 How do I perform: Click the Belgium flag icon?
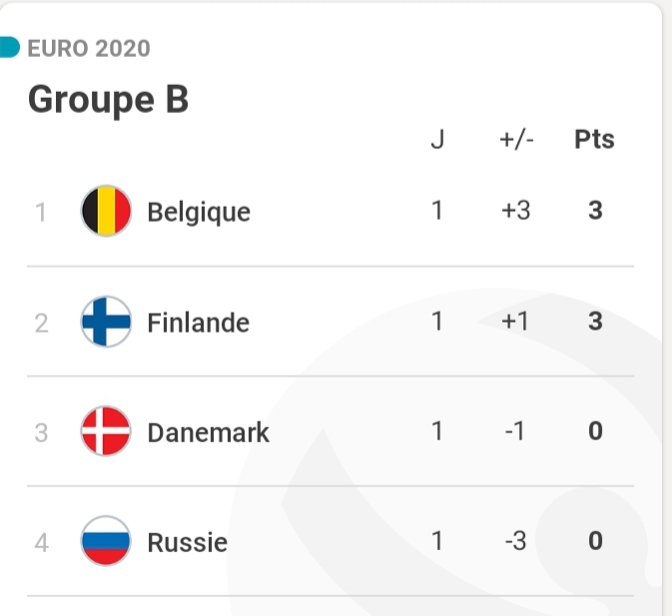(x=106, y=212)
